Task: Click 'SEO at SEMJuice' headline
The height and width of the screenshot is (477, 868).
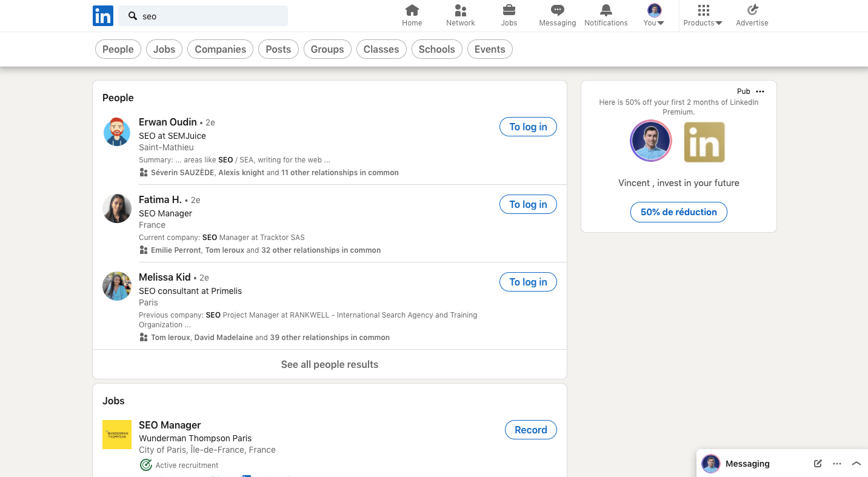Action: 172,136
